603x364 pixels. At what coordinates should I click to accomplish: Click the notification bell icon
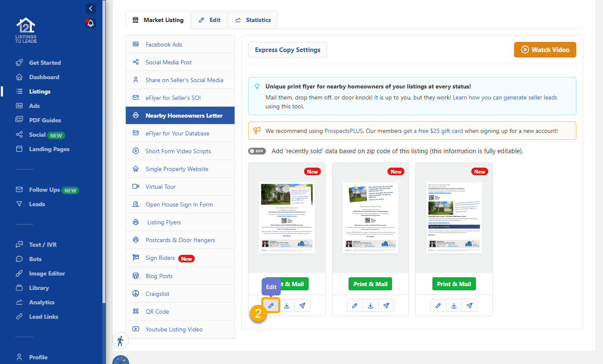[90, 24]
